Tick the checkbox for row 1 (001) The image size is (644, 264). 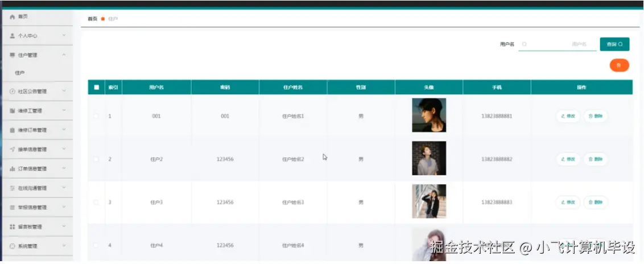[97, 116]
